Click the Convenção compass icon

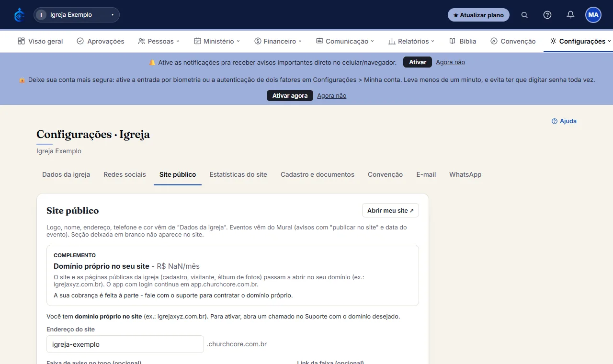coord(494,41)
